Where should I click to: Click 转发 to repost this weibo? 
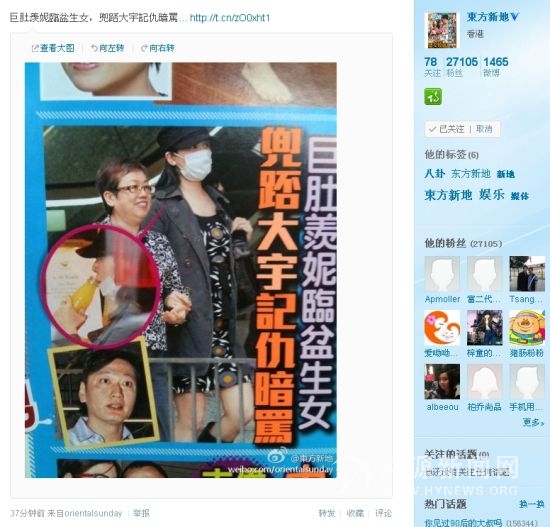click(x=327, y=513)
